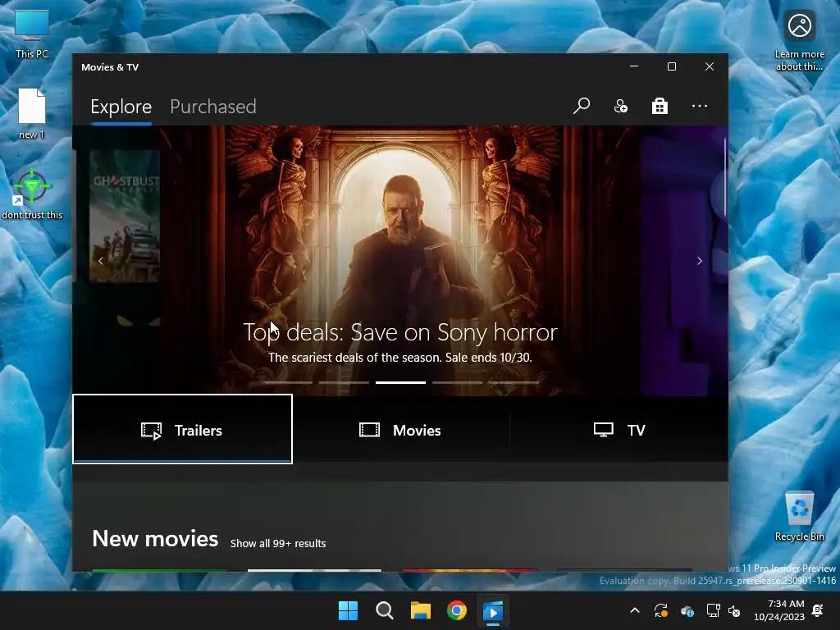The width and height of the screenshot is (840, 630).
Task: Select the fourth carousel page indicator
Action: click(x=458, y=382)
